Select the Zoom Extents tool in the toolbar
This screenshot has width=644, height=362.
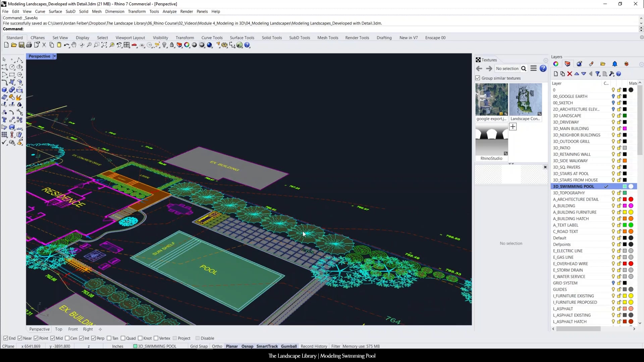[x=105, y=45]
